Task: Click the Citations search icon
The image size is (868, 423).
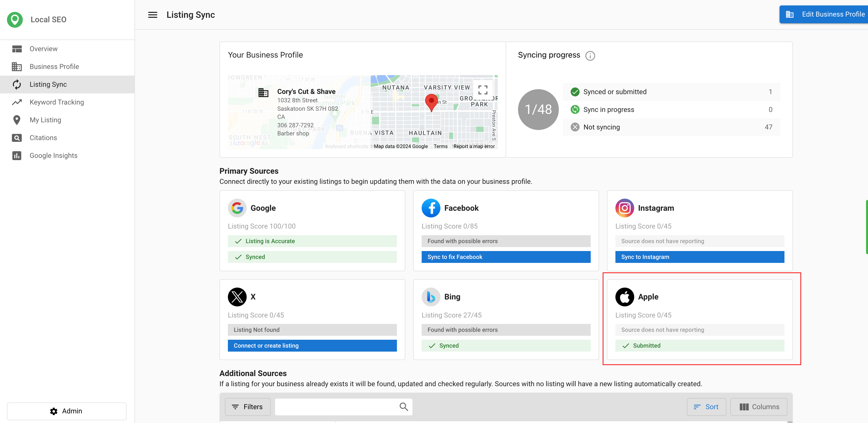Action: [17, 138]
